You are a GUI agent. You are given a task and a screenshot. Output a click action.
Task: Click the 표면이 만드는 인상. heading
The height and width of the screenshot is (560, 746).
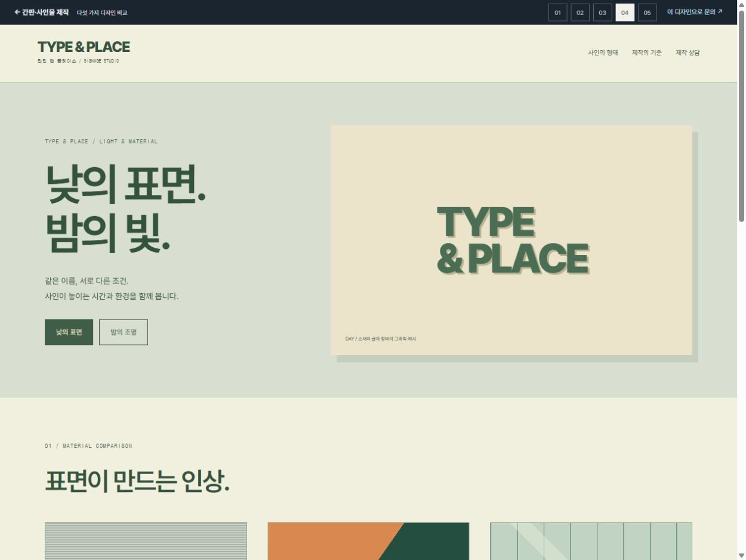pyautogui.click(x=137, y=481)
